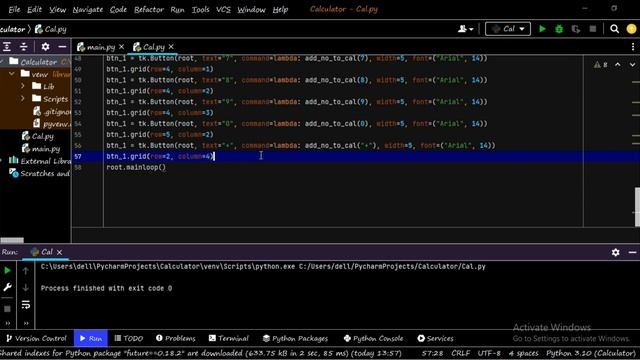Viewport: 640px width, 360px height.
Task: Click the Stop square in the top toolbar
Action: pyautogui.click(x=593, y=29)
